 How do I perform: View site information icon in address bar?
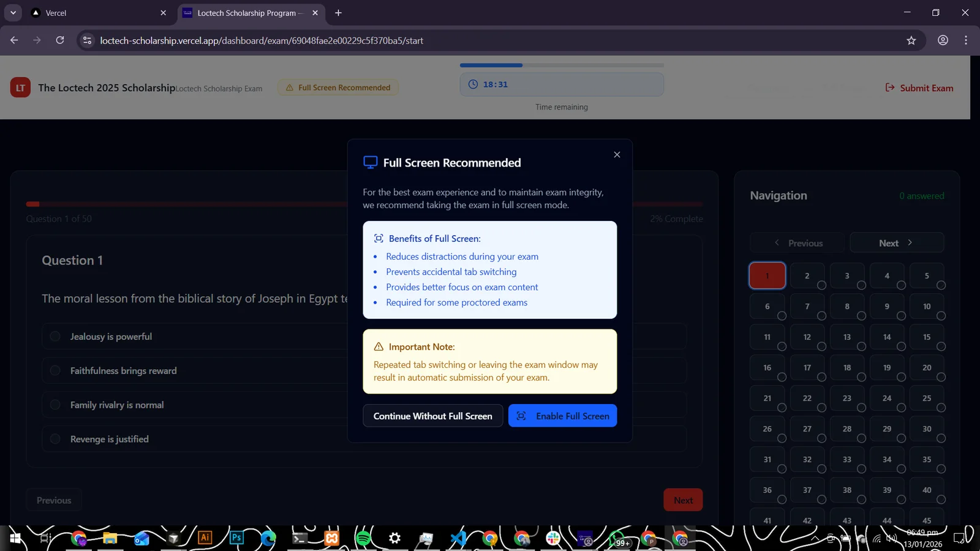pyautogui.click(x=88, y=40)
